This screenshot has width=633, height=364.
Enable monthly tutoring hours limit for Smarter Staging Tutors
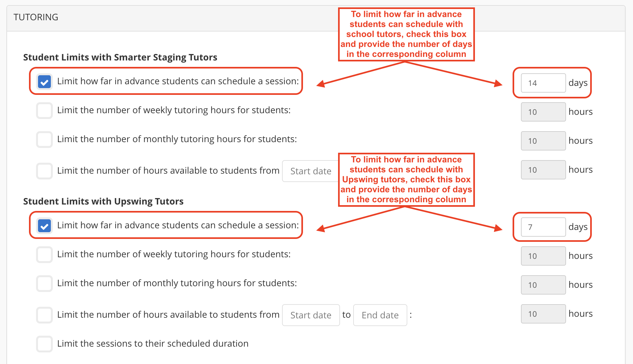point(44,140)
